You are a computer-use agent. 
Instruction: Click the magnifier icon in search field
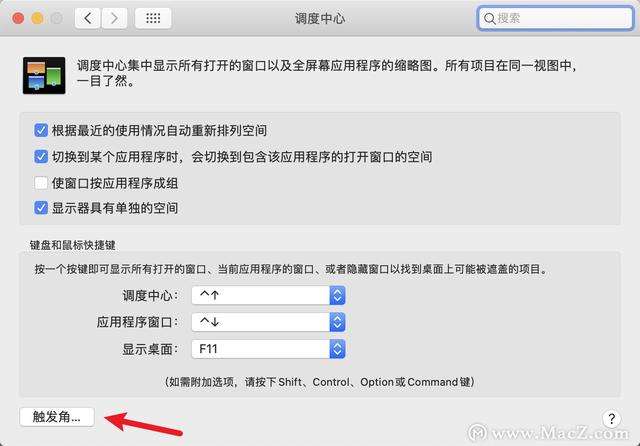coord(489,18)
